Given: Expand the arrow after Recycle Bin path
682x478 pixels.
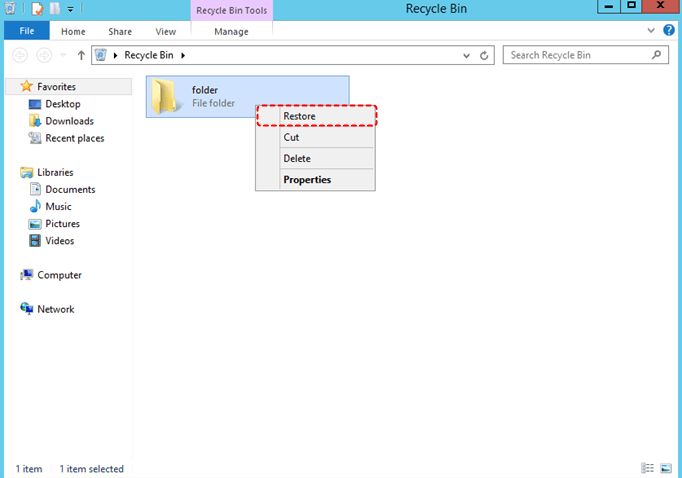Looking at the screenshot, I should 183,55.
